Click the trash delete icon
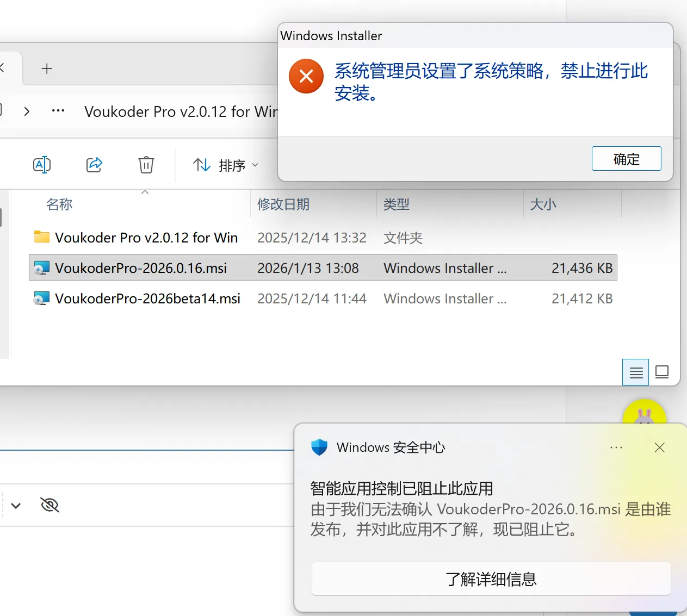 coord(146,165)
